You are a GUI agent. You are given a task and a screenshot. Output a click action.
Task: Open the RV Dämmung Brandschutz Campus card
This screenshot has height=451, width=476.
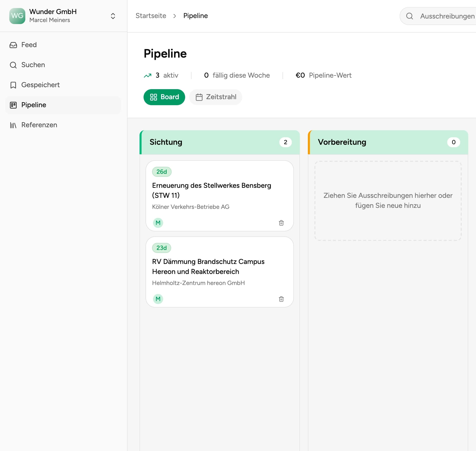pos(220,272)
